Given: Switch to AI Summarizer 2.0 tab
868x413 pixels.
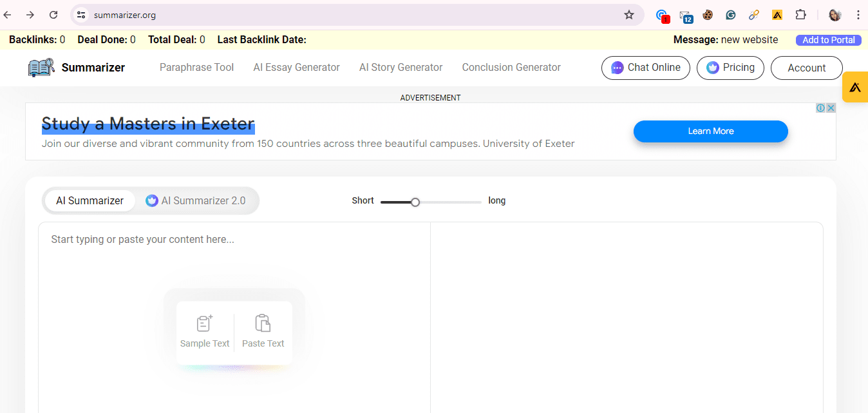Looking at the screenshot, I should click(x=195, y=200).
